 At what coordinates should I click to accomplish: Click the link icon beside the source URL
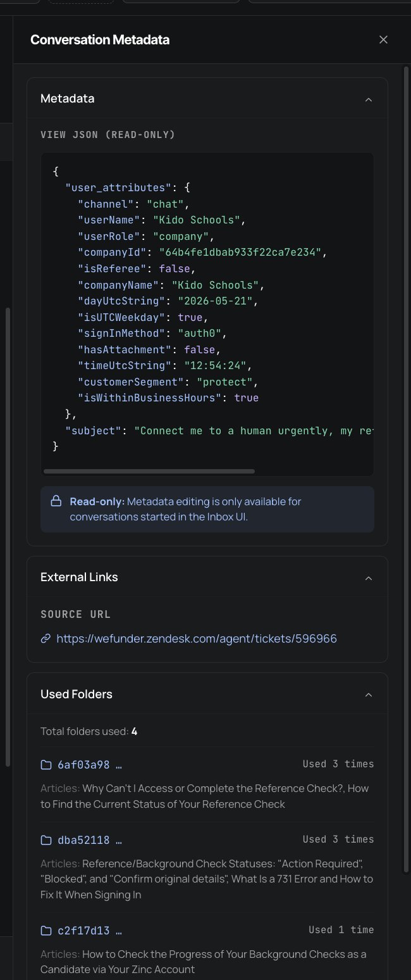(46, 639)
